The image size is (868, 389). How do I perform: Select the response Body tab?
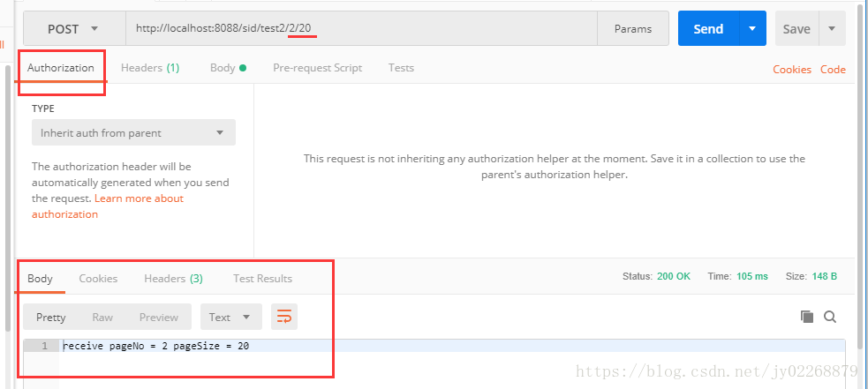(x=40, y=279)
